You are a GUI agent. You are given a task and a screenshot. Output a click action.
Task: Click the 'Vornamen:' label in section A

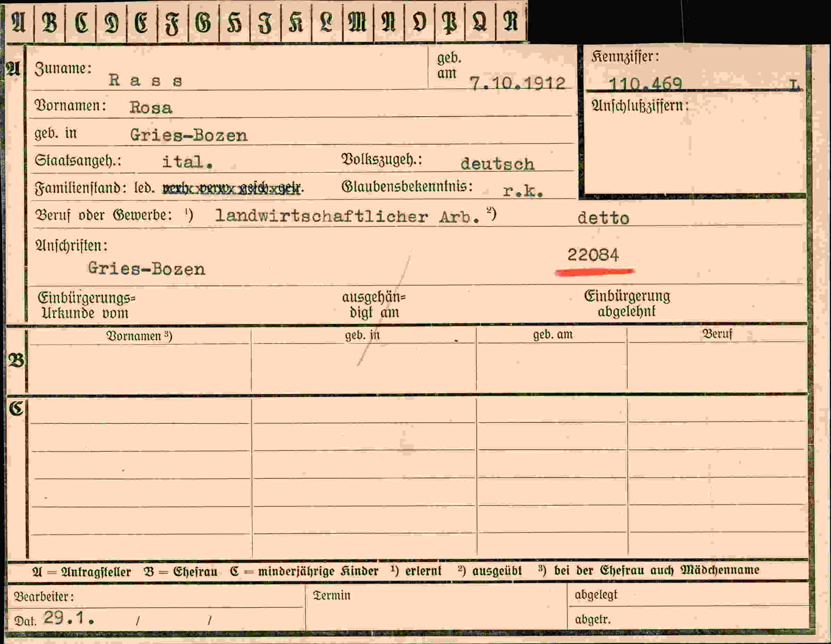click(70, 106)
